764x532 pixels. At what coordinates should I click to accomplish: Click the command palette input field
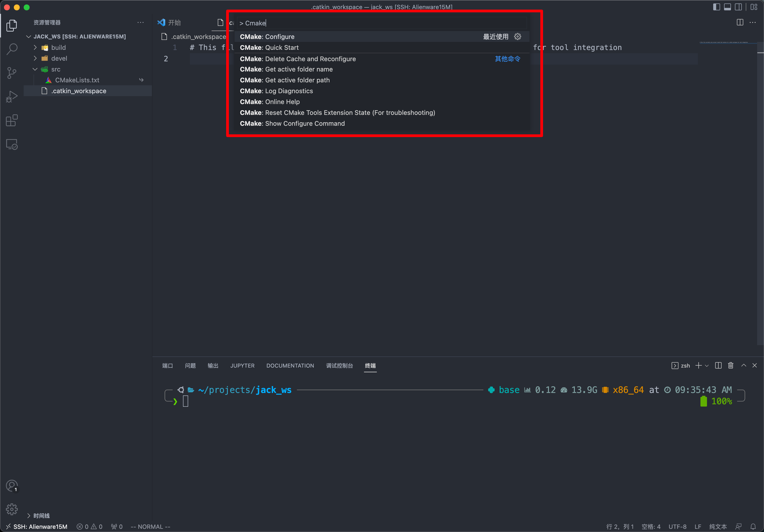click(x=382, y=23)
